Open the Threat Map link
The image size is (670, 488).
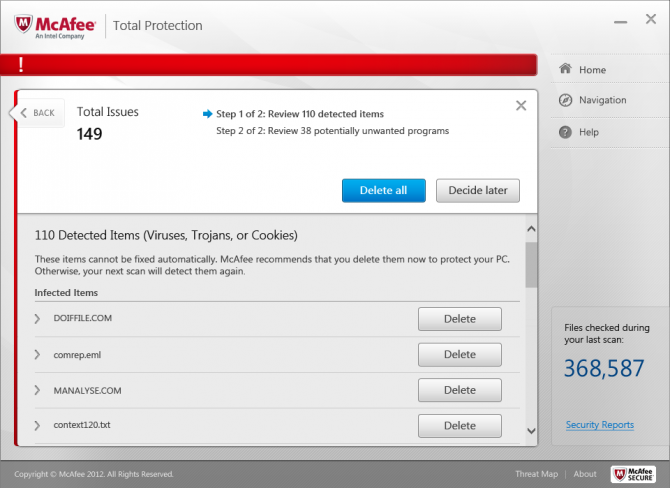(x=536, y=474)
